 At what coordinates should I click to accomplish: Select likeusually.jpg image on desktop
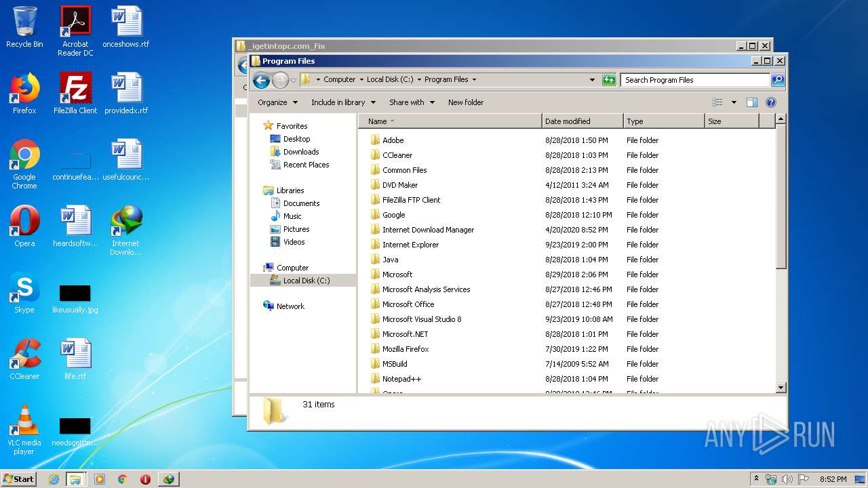click(75, 300)
